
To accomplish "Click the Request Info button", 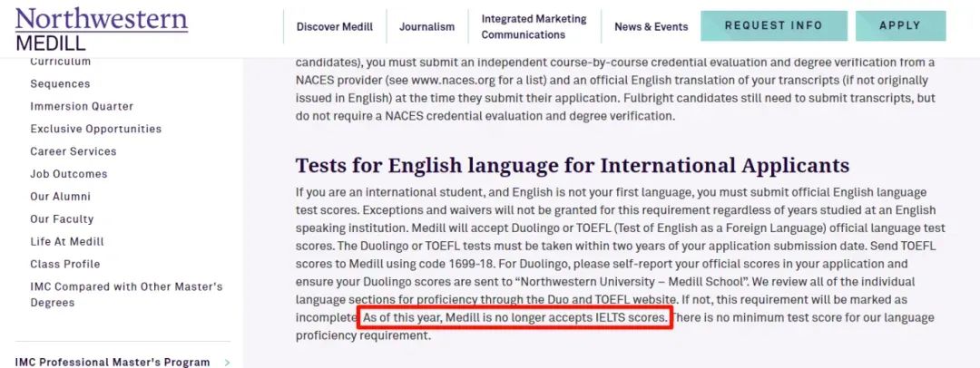I will [773, 26].
